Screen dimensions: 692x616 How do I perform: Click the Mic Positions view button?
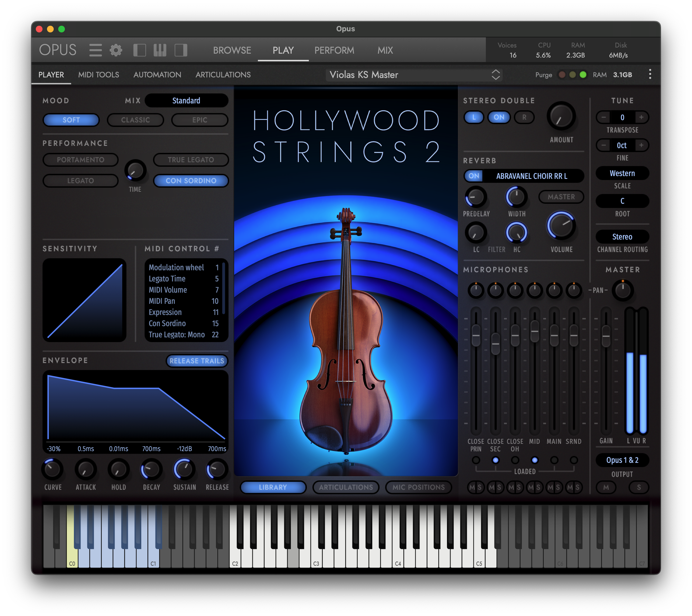[x=419, y=487]
